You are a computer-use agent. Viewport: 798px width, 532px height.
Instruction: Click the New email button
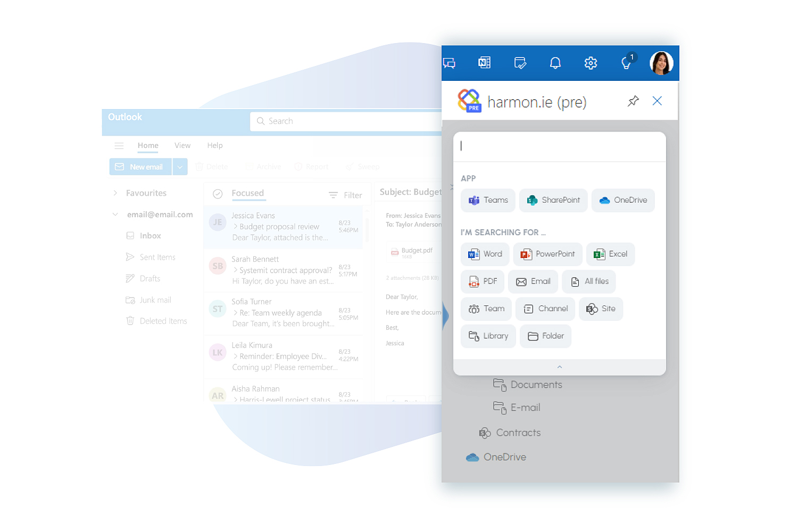(140, 167)
